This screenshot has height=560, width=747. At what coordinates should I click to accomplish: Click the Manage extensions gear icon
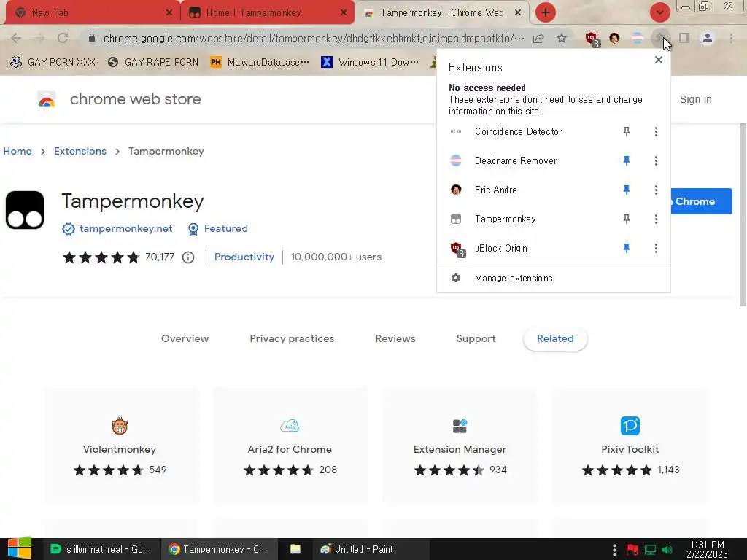coord(456,278)
